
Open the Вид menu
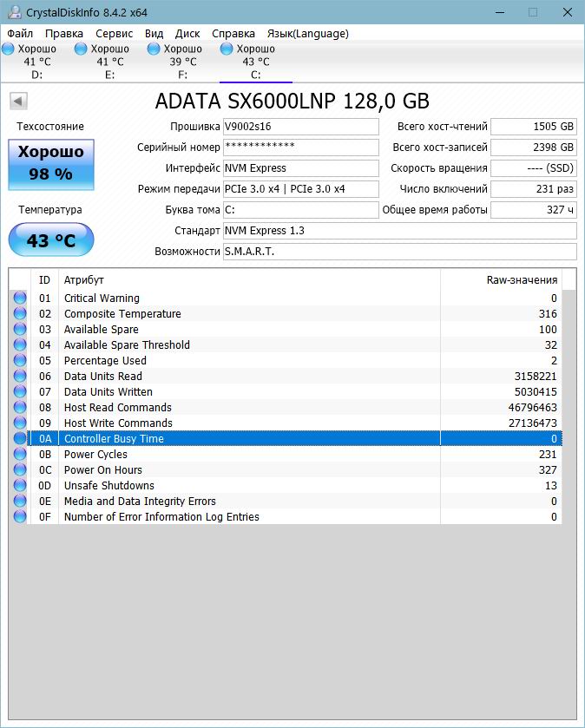[154, 34]
